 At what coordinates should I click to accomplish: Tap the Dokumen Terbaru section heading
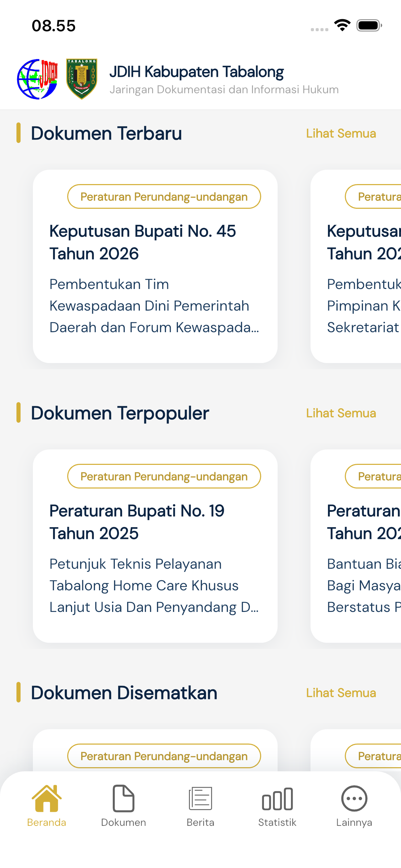106,133
